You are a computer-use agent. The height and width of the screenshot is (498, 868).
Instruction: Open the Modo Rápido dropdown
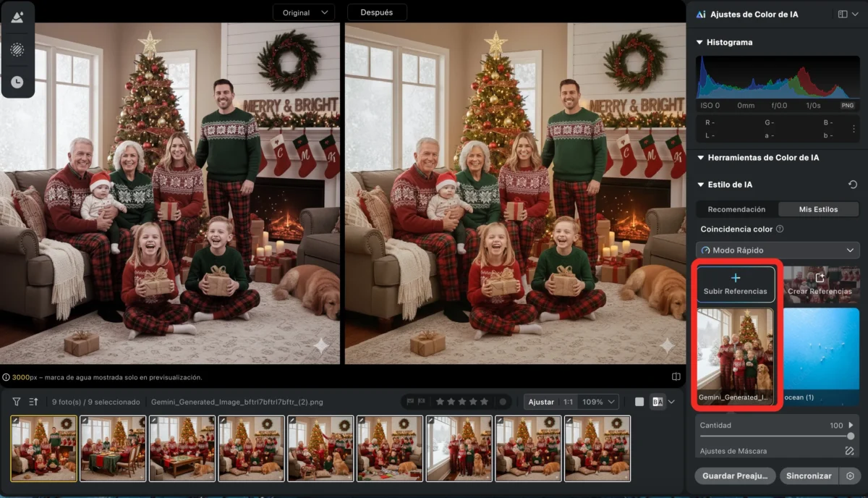coord(778,250)
